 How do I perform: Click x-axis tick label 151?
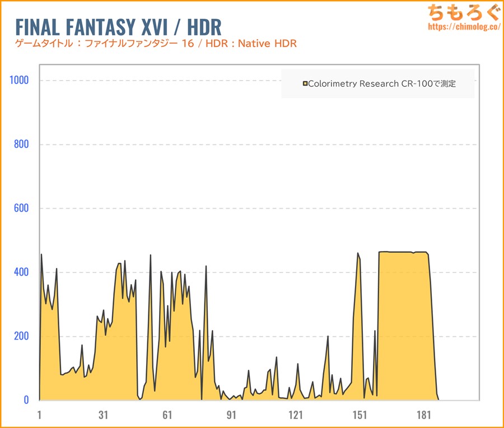click(360, 415)
